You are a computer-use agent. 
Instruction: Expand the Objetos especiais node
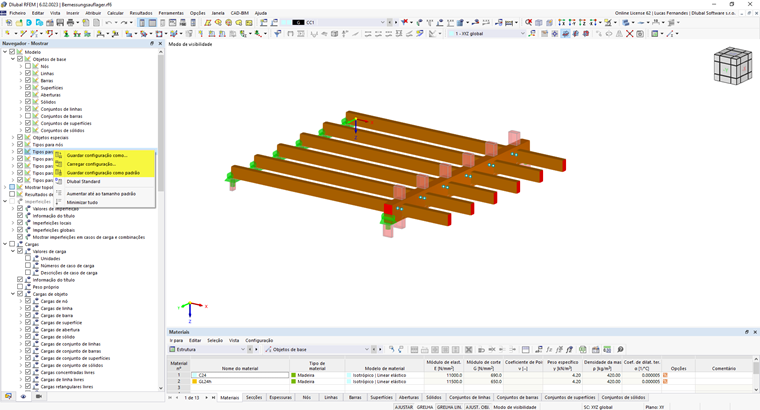13,137
